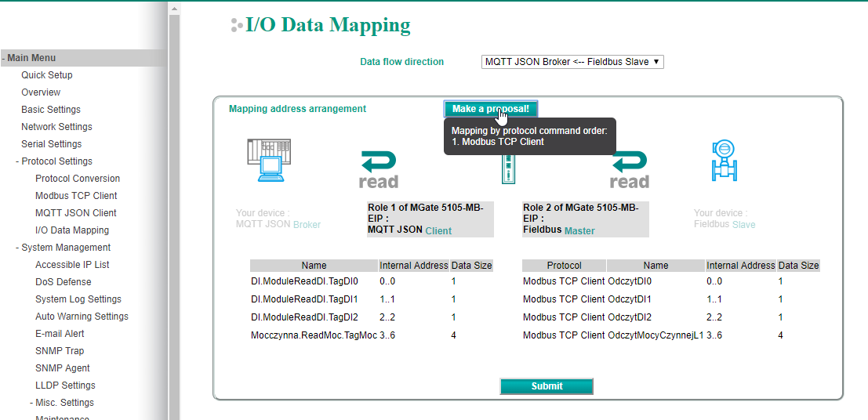The width and height of the screenshot is (868, 420).
Task: Open the Accessible IP List page
Action: pos(72,265)
